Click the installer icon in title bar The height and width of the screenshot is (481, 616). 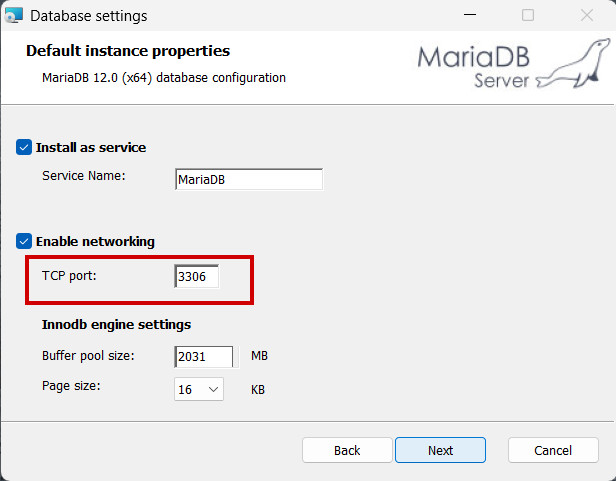(x=13, y=15)
